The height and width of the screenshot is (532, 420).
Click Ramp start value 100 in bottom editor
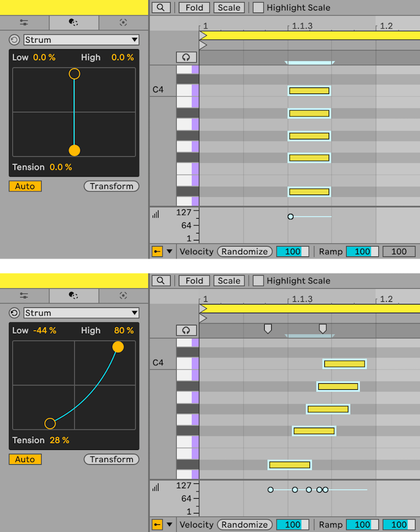tap(362, 524)
